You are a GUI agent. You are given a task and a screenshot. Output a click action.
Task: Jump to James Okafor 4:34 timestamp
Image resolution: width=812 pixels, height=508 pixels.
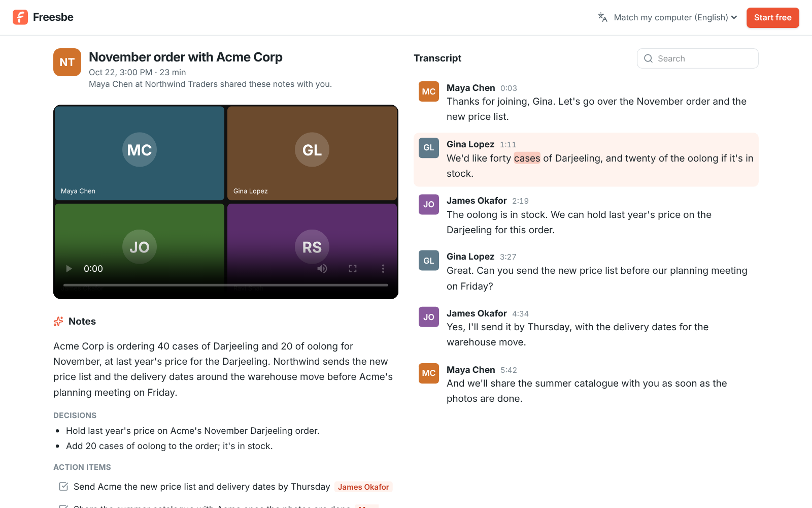[x=520, y=314]
